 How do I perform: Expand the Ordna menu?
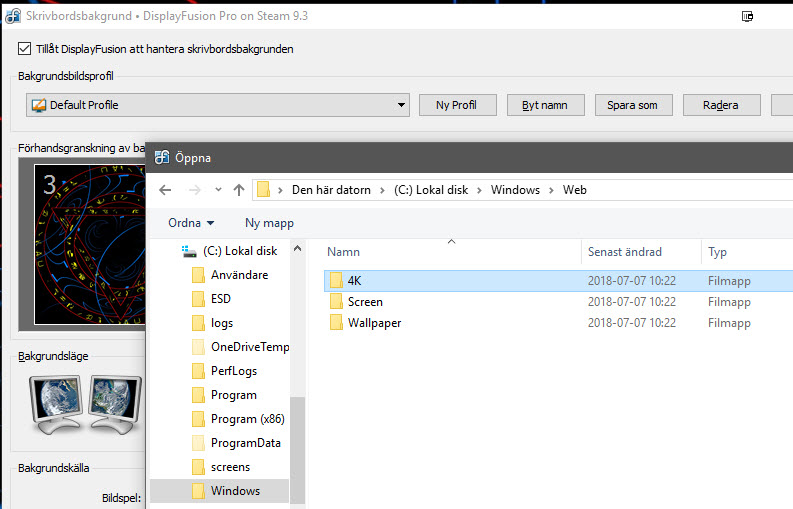tap(191, 223)
